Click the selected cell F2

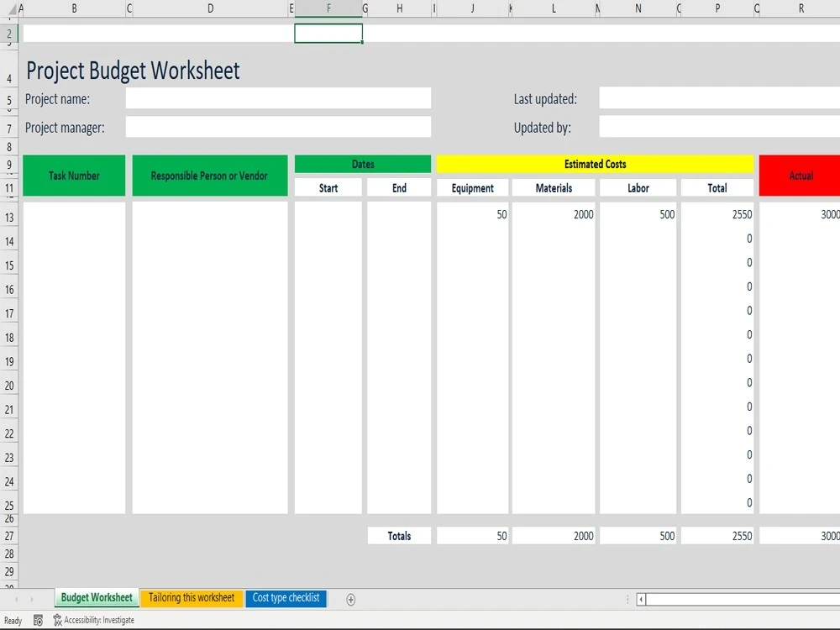tap(328, 34)
